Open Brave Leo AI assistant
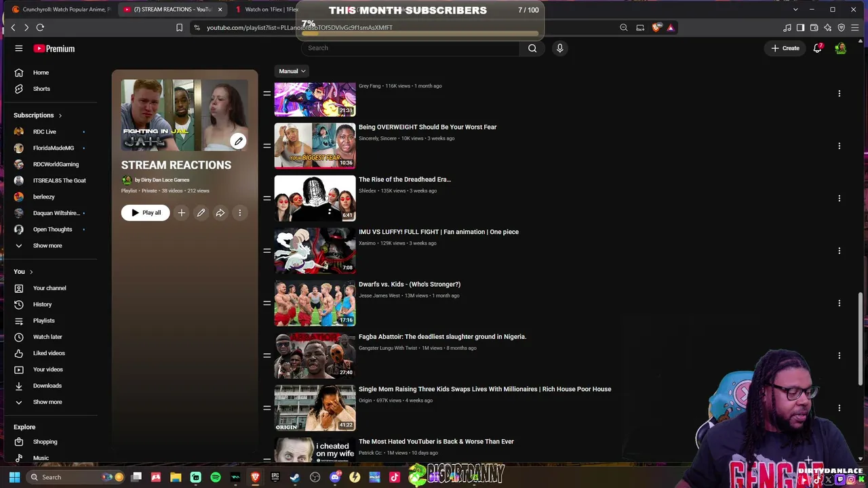 click(x=827, y=28)
